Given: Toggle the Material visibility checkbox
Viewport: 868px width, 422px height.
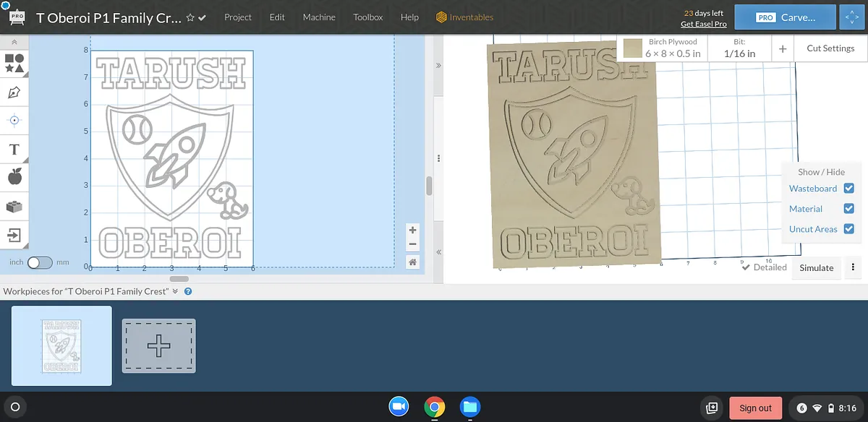Looking at the screenshot, I should (x=849, y=209).
